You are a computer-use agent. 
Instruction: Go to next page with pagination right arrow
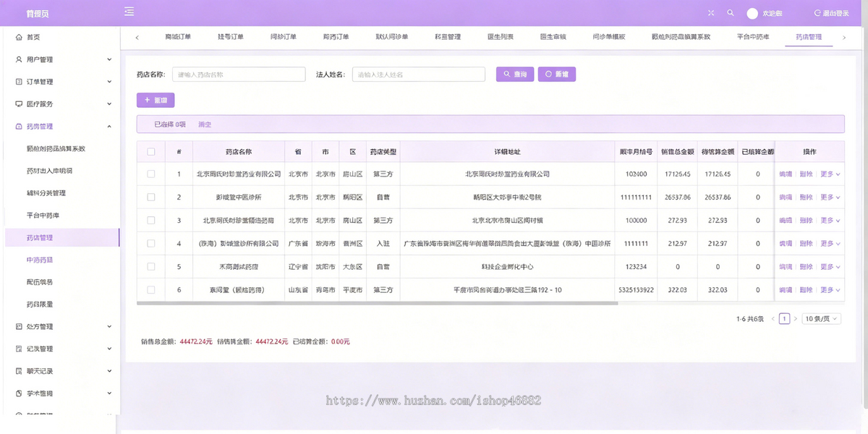(x=796, y=318)
